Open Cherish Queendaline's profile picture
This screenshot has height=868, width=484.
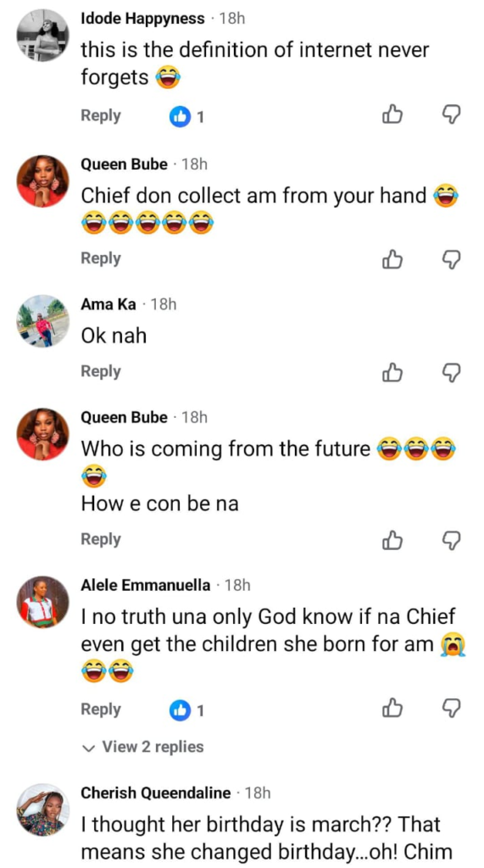click(x=43, y=810)
